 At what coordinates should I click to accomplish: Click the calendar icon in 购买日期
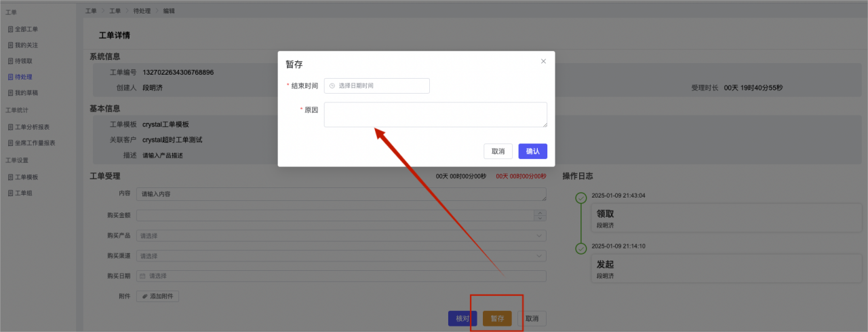[x=142, y=276]
